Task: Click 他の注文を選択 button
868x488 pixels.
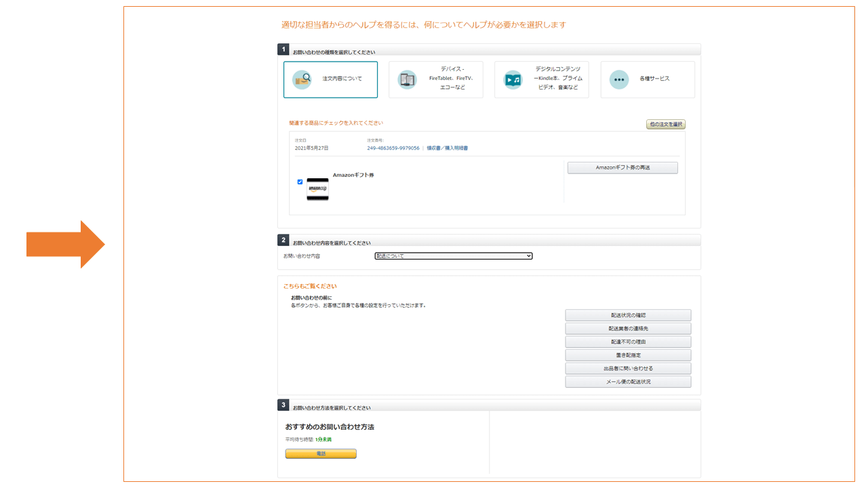Action: pos(666,125)
